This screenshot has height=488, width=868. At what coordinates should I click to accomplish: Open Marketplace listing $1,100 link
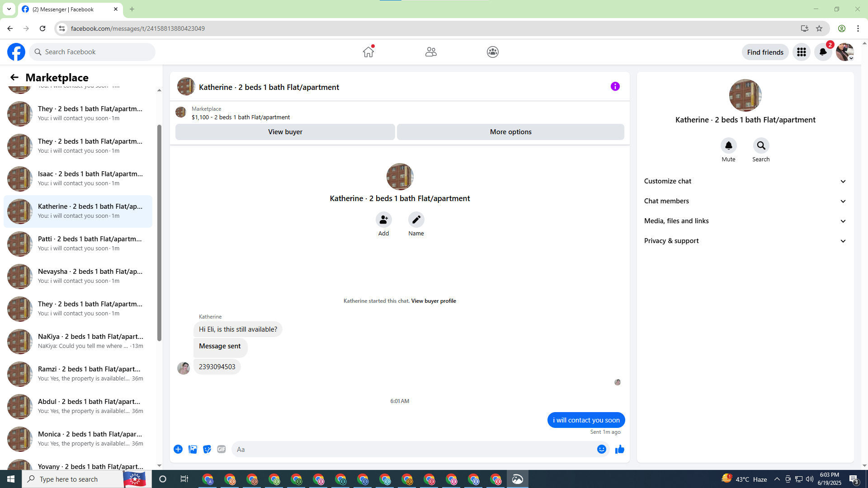[241, 117]
